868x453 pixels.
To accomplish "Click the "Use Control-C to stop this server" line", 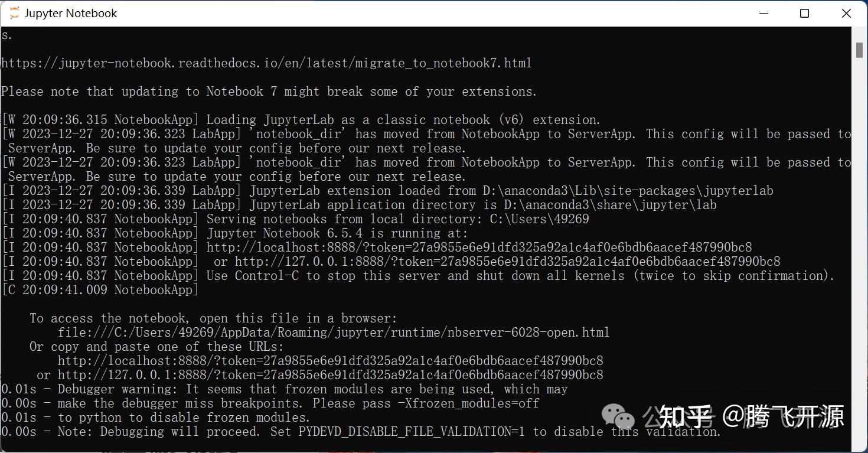I will pos(520,276).
